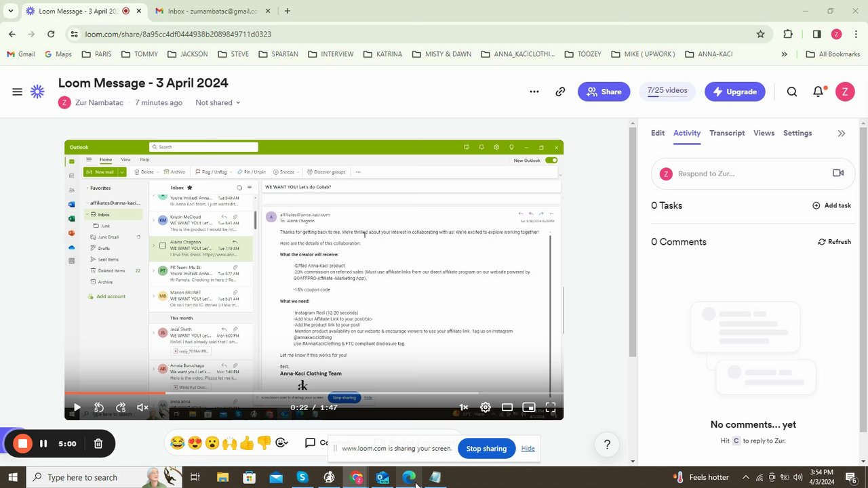Pause the Loom recording
Viewport: 868px width, 488px height.
(43, 443)
